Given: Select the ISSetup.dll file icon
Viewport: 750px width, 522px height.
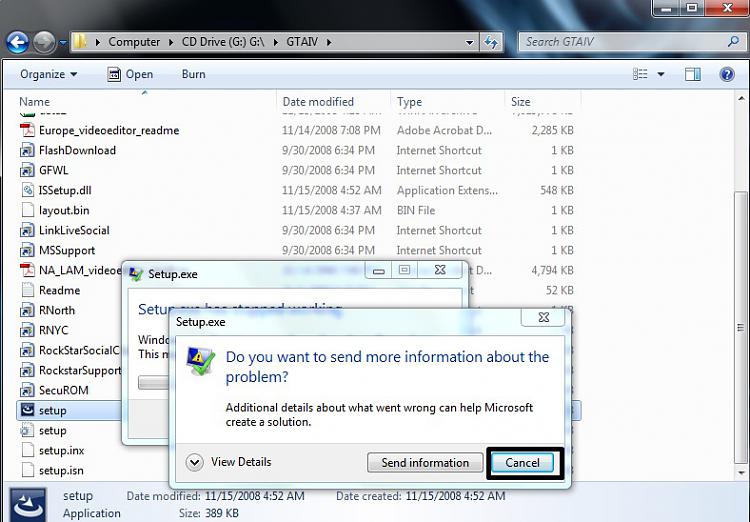Looking at the screenshot, I should coord(28,190).
